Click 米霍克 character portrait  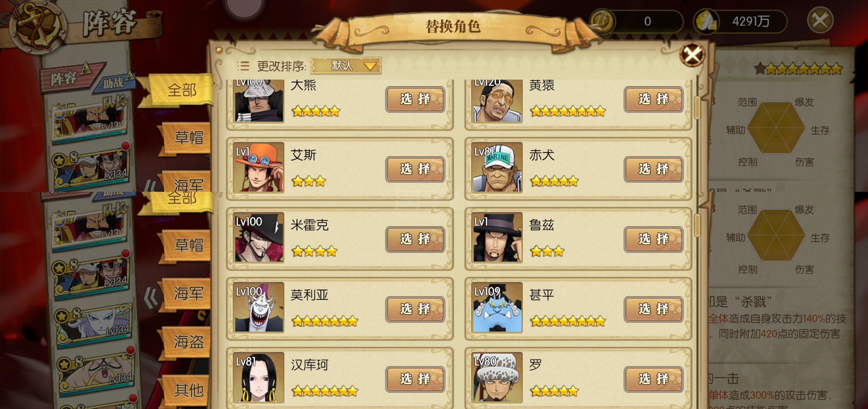259,238
